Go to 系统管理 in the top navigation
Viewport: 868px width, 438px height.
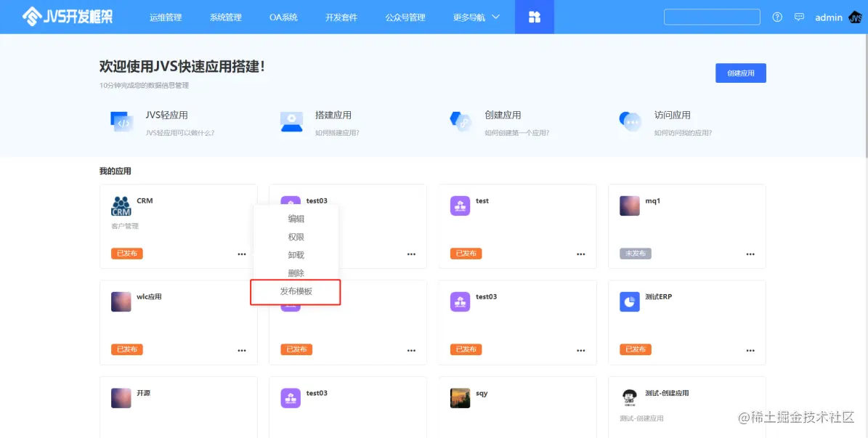coord(225,17)
